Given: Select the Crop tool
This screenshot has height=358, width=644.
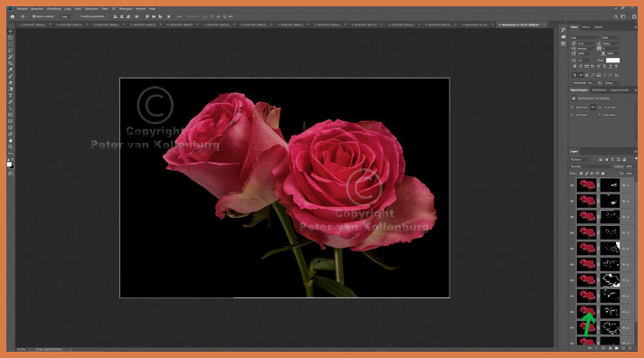Looking at the screenshot, I should pyautogui.click(x=10, y=63).
